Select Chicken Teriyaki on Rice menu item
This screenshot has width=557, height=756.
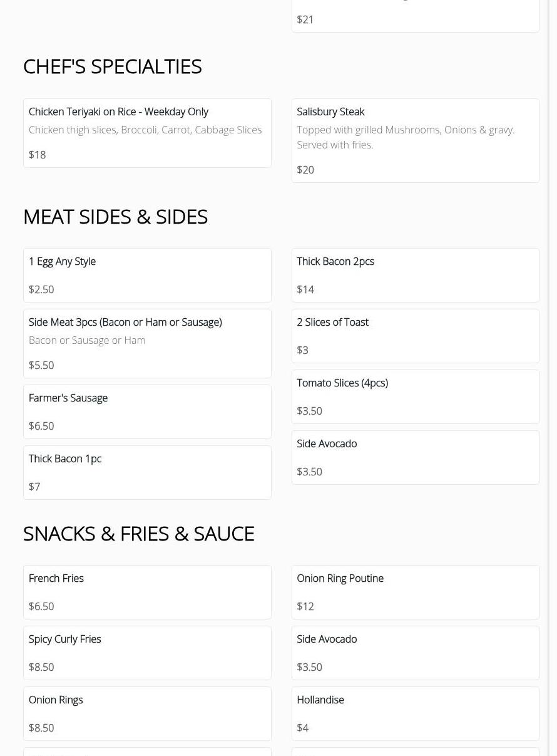(147, 133)
